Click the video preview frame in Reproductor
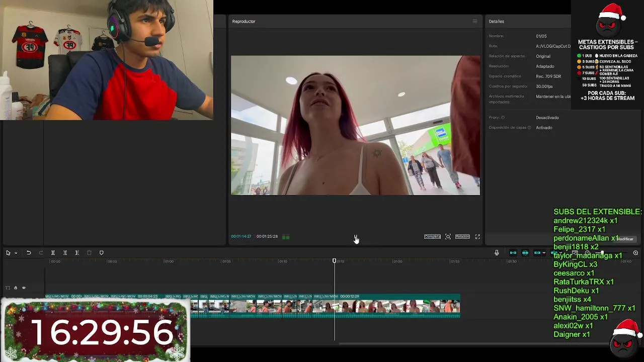The width and height of the screenshot is (644, 362). tap(355, 125)
